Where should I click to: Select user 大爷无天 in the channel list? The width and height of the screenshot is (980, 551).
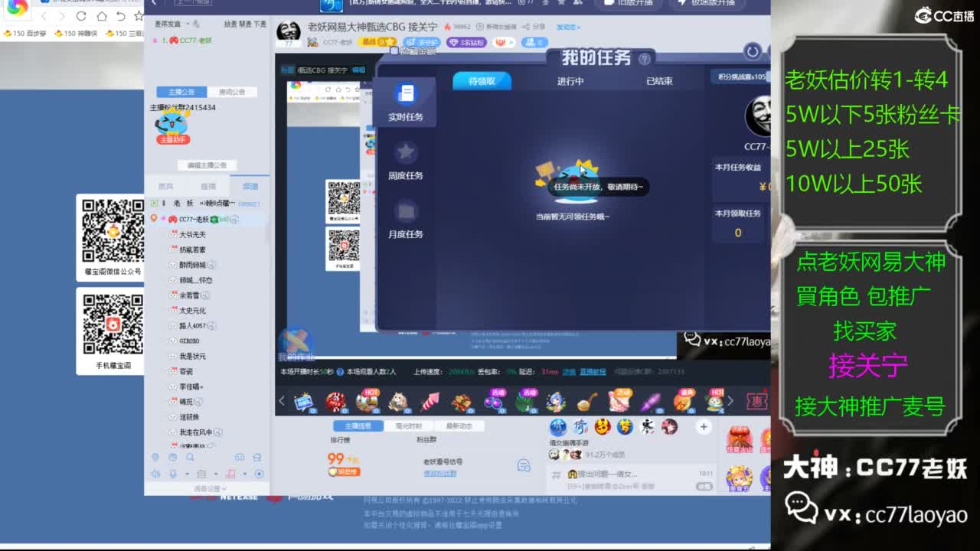point(192,235)
